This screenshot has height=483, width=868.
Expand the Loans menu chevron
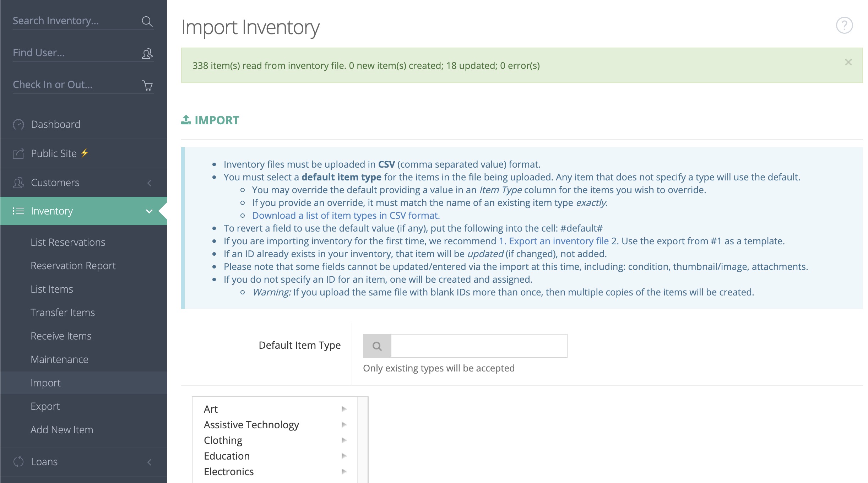(x=149, y=462)
